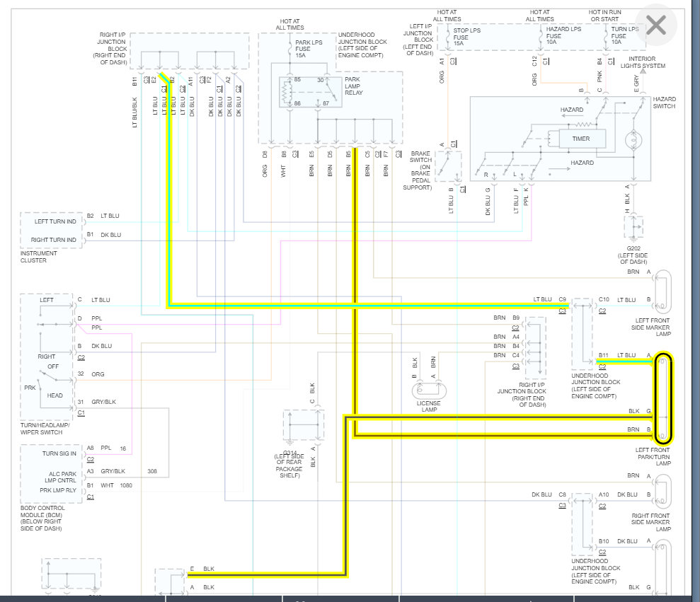The height and width of the screenshot is (602, 700).
Task: Click the PARK LPS FUSE 15A text
Action: coord(308,49)
